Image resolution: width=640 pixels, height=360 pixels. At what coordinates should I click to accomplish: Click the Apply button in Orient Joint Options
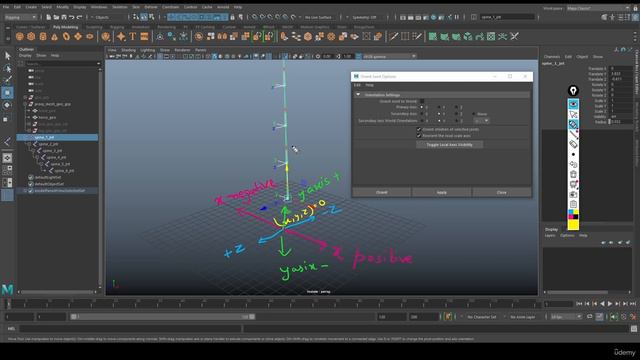click(442, 192)
